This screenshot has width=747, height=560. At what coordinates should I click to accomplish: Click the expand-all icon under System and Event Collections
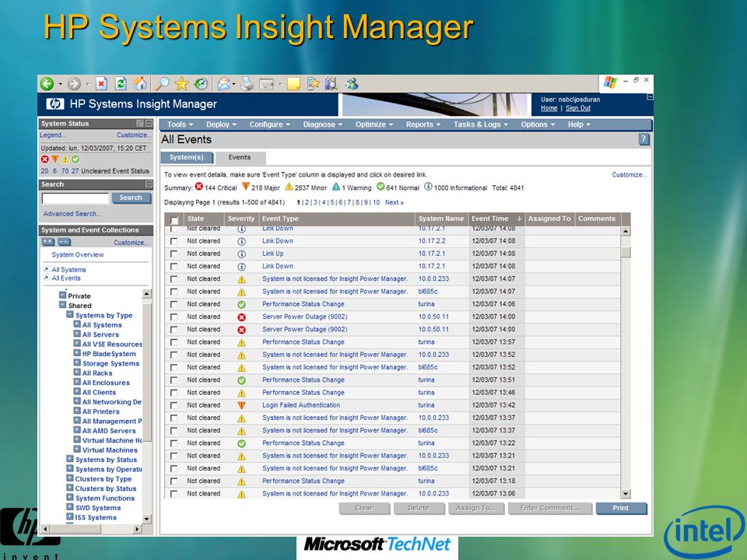(x=47, y=242)
